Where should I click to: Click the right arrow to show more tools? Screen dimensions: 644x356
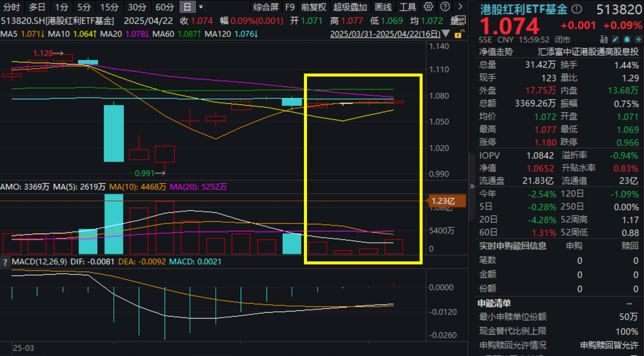(460, 7)
